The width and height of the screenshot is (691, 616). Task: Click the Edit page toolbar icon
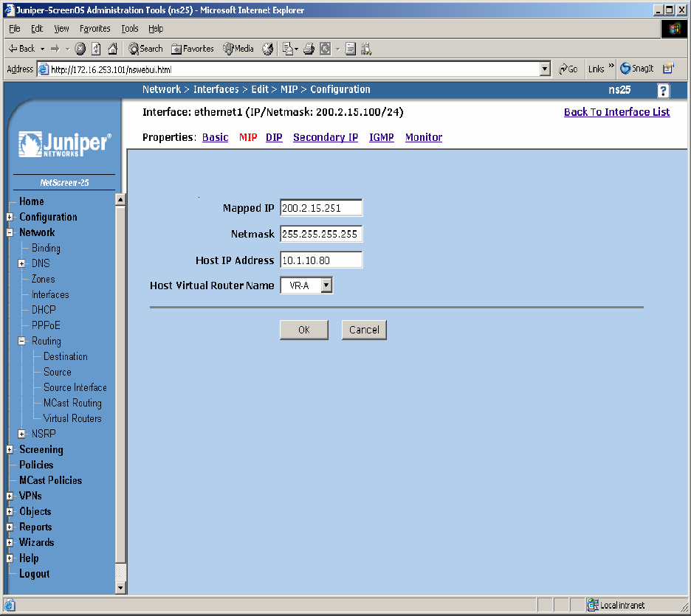point(326,49)
